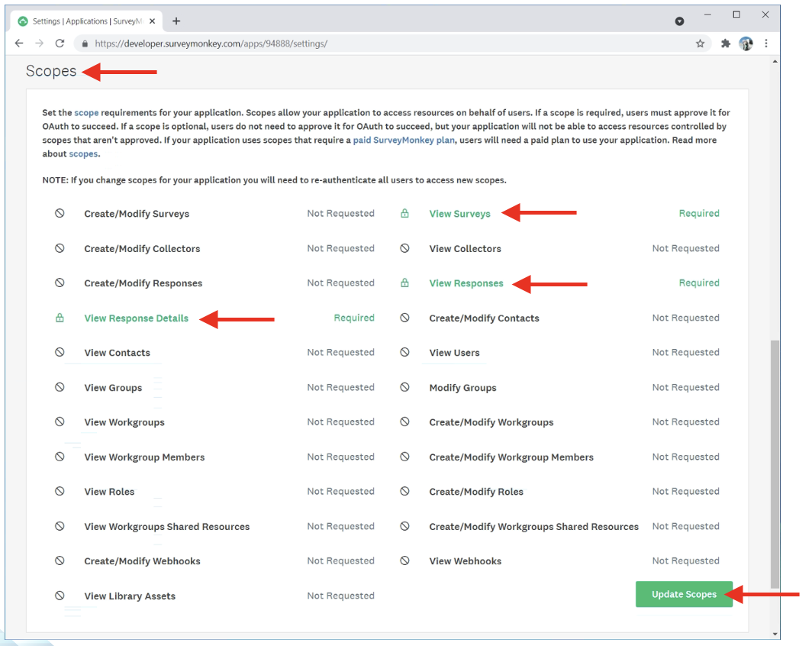The height and width of the screenshot is (646, 812).
Task: Open the Chrome three-dot menu
Action: (x=766, y=44)
